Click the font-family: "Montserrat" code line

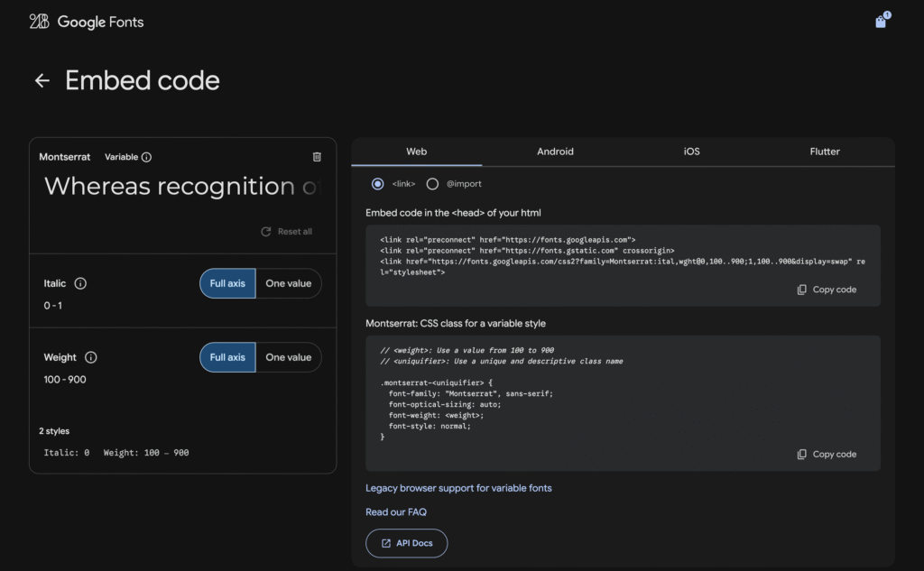coord(471,393)
